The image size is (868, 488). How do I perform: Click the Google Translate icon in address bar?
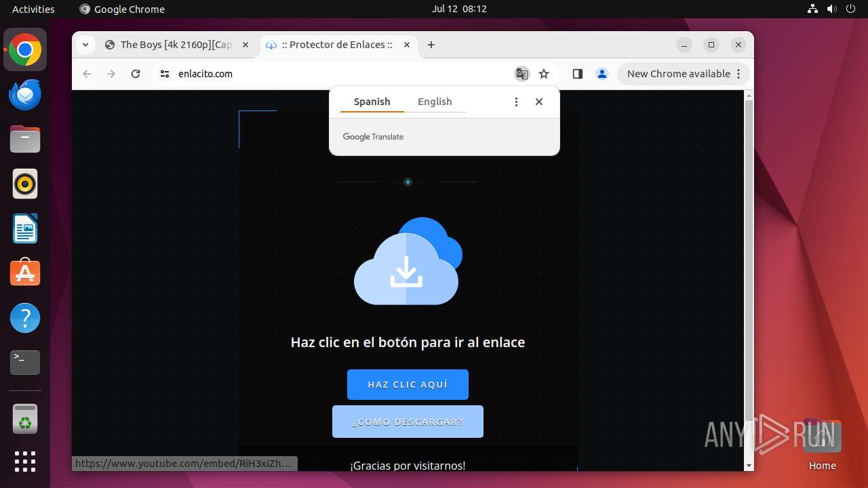coord(521,74)
